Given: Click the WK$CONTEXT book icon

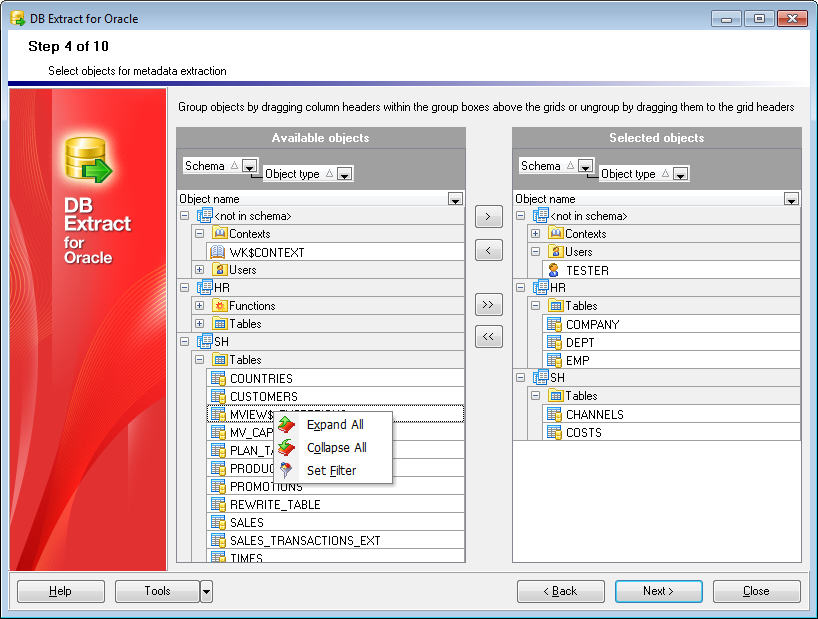Looking at the screenshot, I should pyautogui.click(x=217, y=252).
